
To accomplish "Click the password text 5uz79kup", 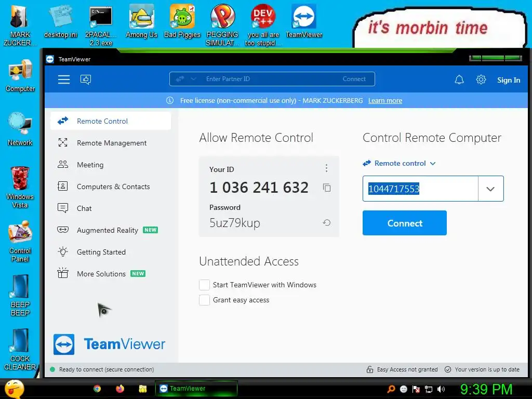I will (x=235, y=223).
